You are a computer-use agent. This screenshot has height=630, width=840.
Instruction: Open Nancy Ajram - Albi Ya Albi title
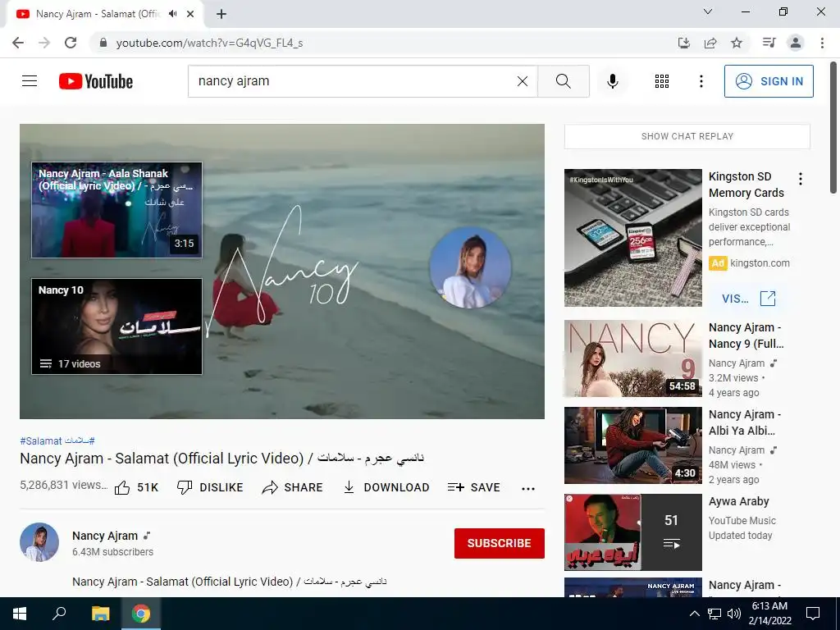(x=745, y=422)
